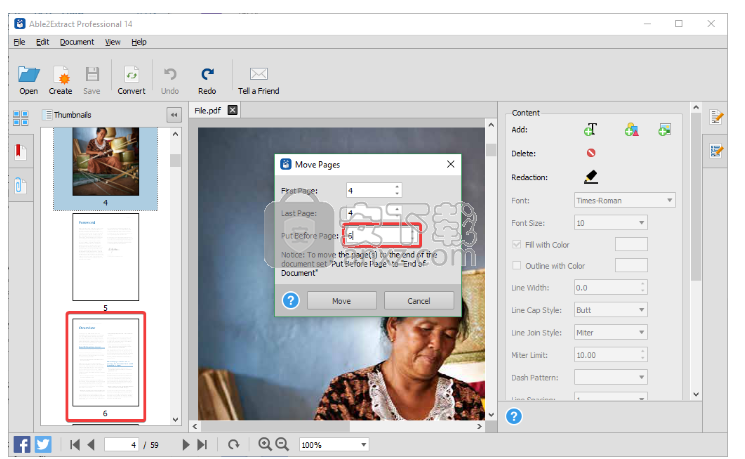Click the red Delete icon in Content panel
The height and width of the screenshot is (459, 745).
[x=591, y=153]
